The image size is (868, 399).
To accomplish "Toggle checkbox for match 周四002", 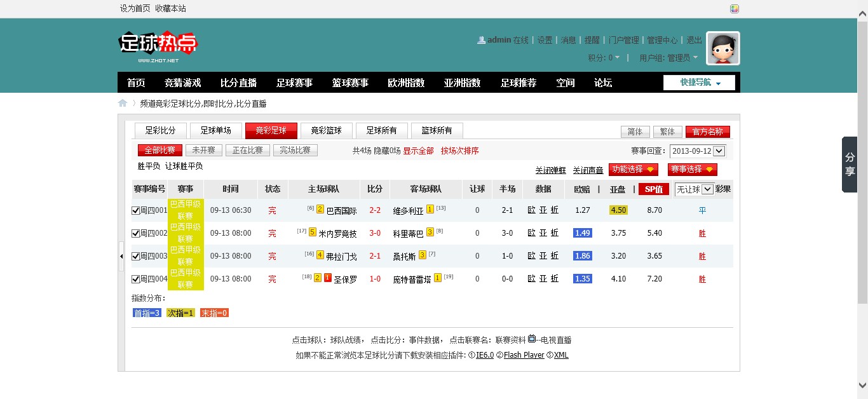I will coord(135,233).
